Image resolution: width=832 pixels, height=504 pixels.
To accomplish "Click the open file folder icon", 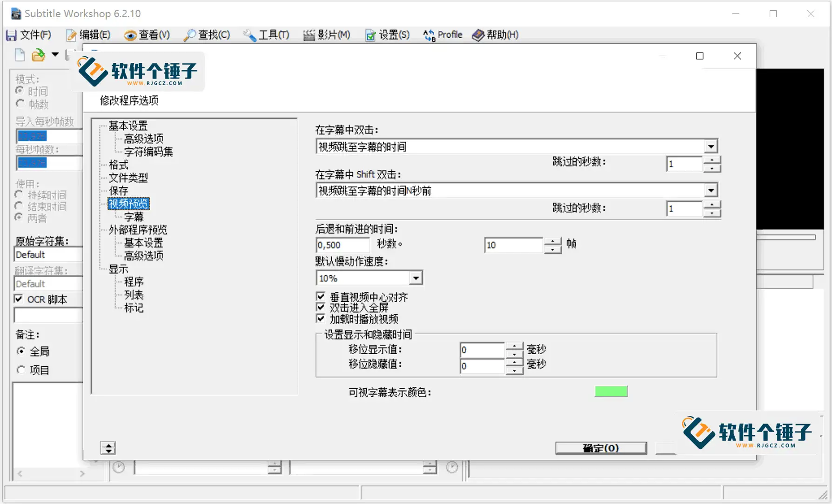I will point(39,55).
